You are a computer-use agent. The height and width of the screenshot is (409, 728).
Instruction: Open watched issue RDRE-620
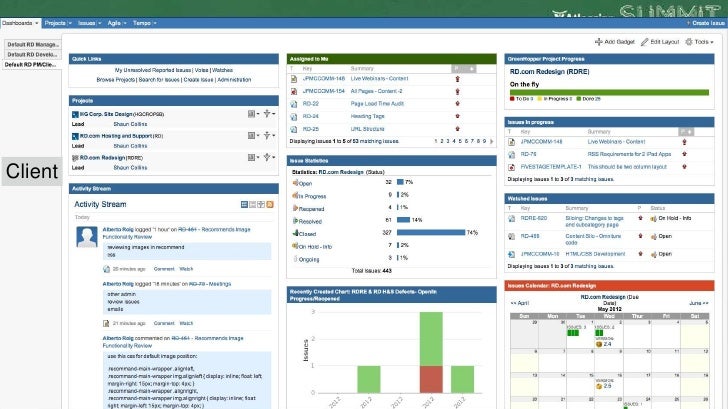533,218
